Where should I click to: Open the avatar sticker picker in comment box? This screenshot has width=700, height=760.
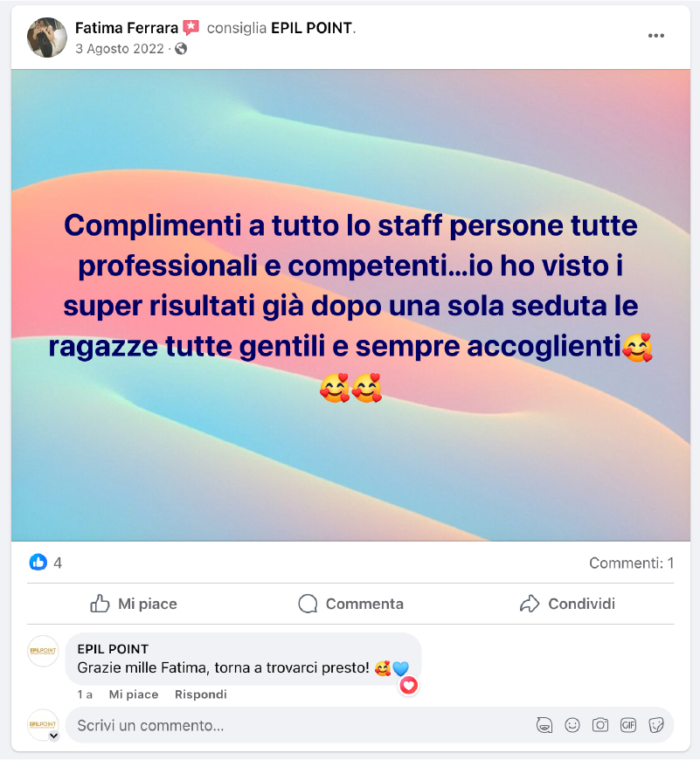point(544,725)
